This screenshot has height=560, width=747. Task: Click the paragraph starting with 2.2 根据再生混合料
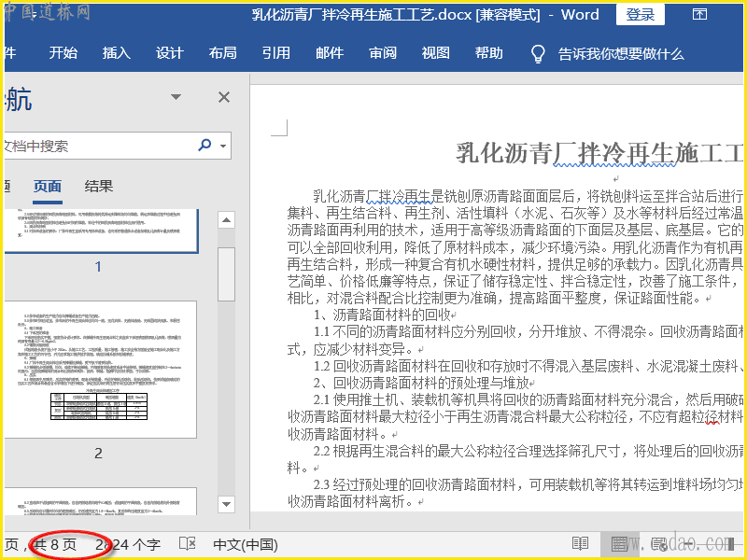[x=515, y=459]
